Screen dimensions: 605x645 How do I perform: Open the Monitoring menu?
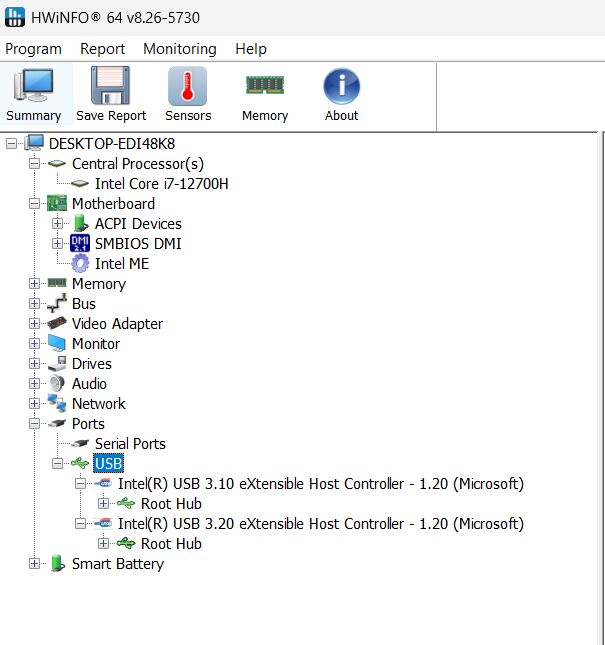pos(180,49)
